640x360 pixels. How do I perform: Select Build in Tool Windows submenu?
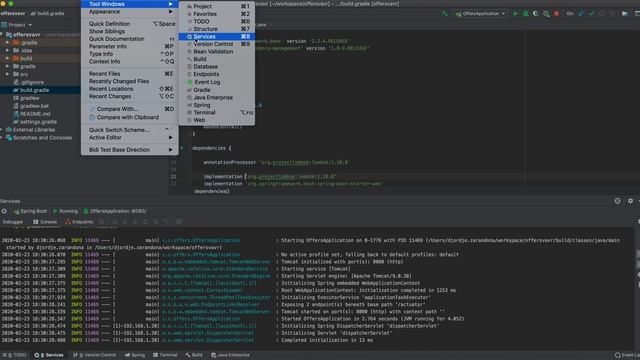pyautogui.click(x=217, y=59)
